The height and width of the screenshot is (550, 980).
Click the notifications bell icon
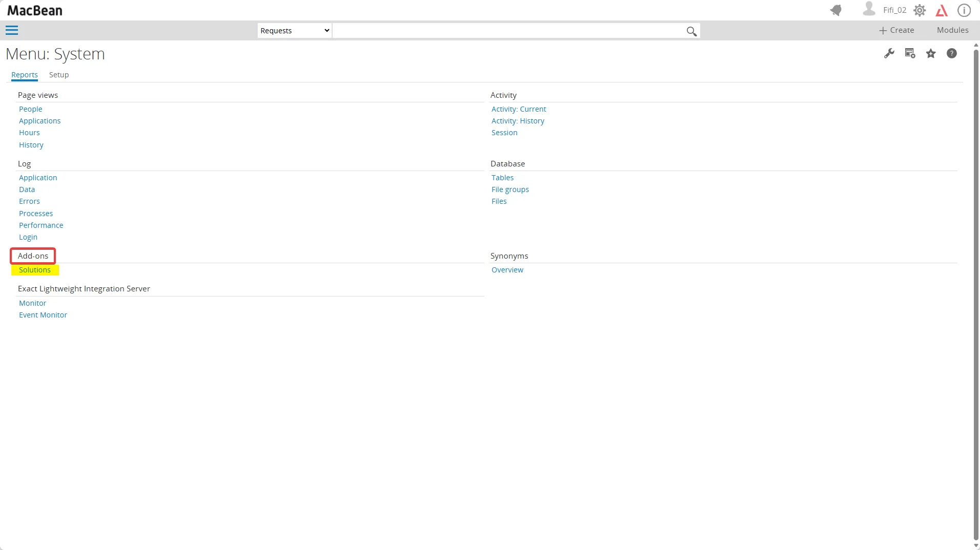(x=836, y=10)
